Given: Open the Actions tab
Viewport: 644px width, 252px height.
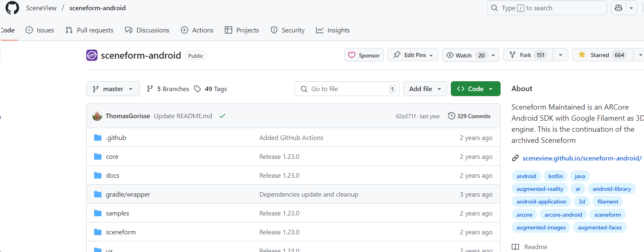Looking at the screenshot, I should [x=197, y=30].
